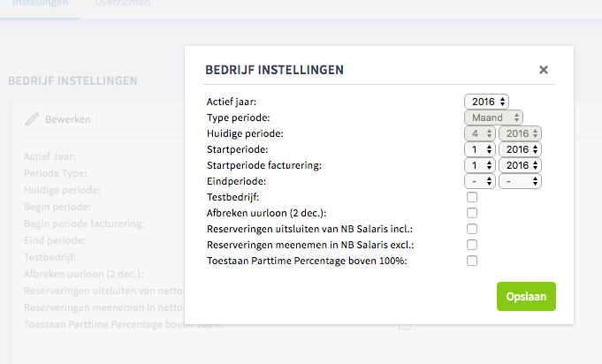Toggle Afbreken uurloon (2 dec.) checkbox

[472, 213]
